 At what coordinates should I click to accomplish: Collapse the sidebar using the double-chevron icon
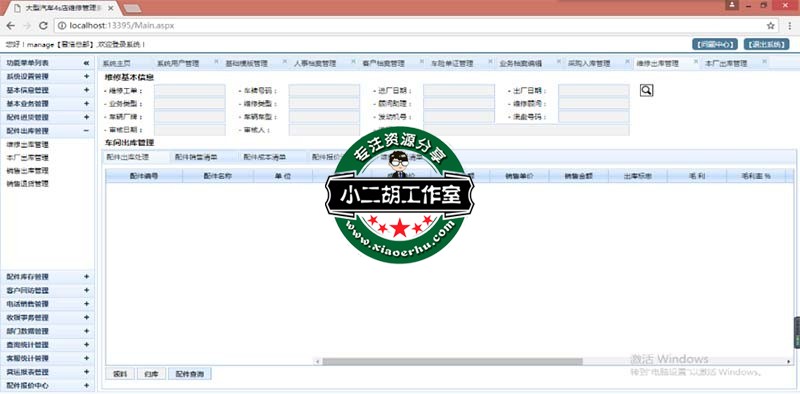[x=86, y=63]
